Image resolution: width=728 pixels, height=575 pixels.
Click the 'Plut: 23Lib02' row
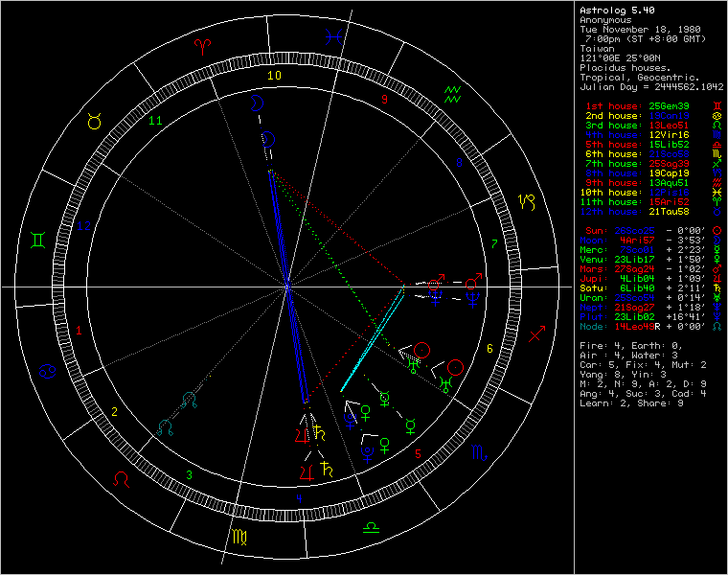(x=651, y=317)
